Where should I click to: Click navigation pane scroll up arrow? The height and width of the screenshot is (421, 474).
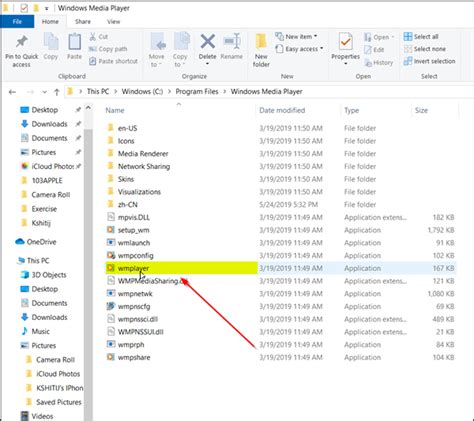point(88,108)
